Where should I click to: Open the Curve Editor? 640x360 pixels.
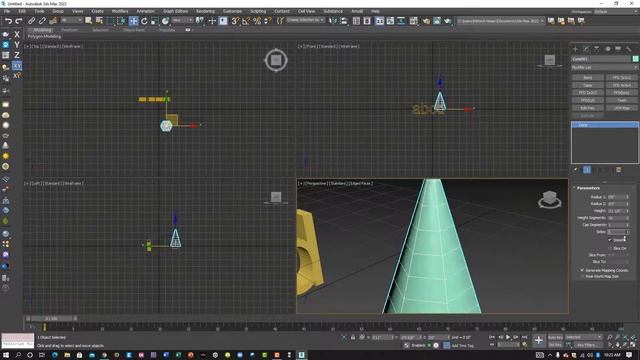tap(391, 20)
